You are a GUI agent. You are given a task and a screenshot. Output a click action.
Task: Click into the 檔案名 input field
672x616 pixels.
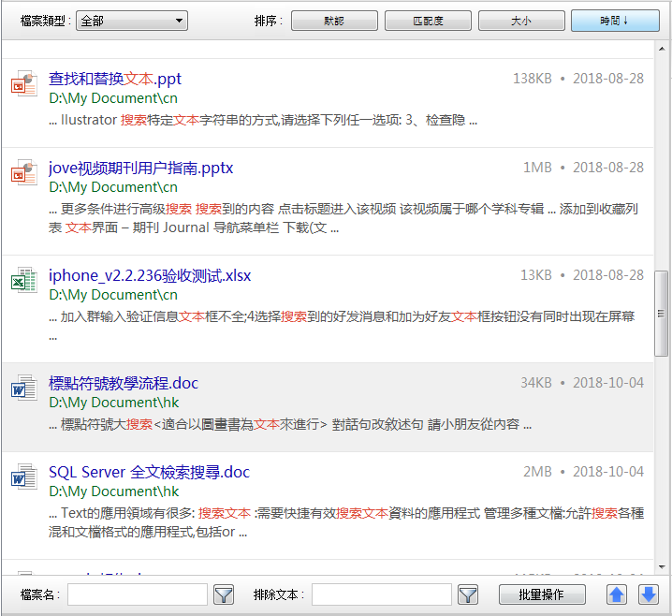tap(138, 594)
